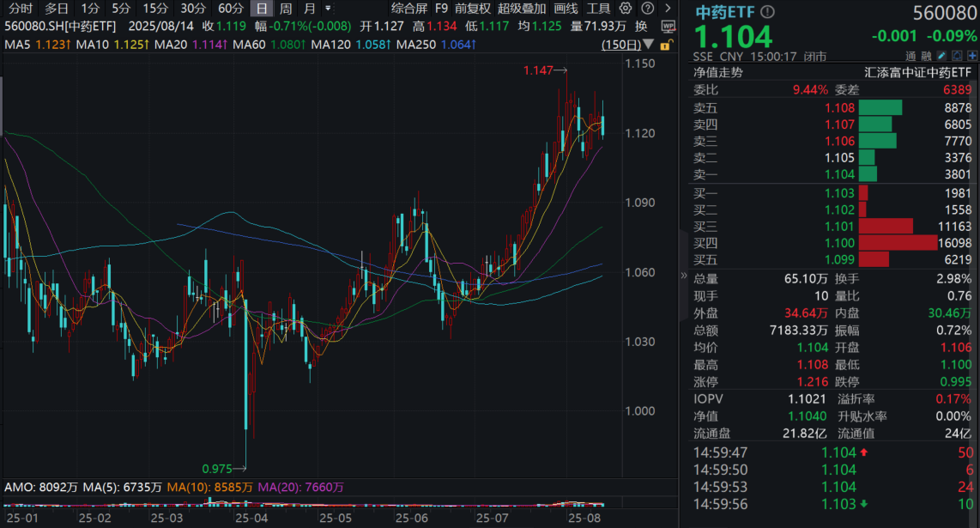Open the 工具 tools menu

(599, 8)
